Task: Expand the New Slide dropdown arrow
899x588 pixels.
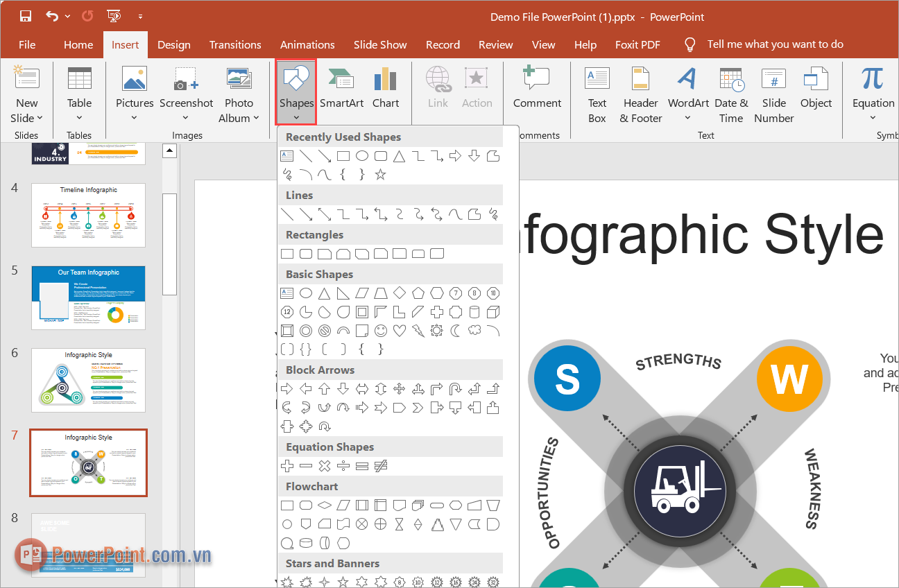Action: click(x=40, y=119)
